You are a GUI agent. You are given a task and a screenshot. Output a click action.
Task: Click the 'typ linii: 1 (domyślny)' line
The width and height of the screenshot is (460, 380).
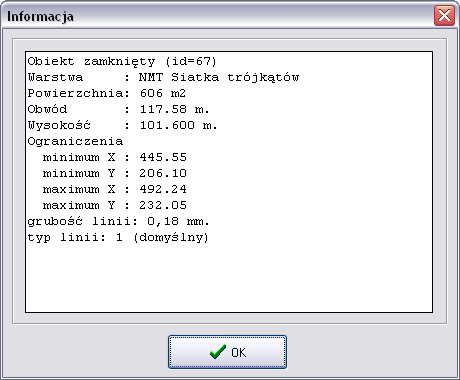point(118,237)
